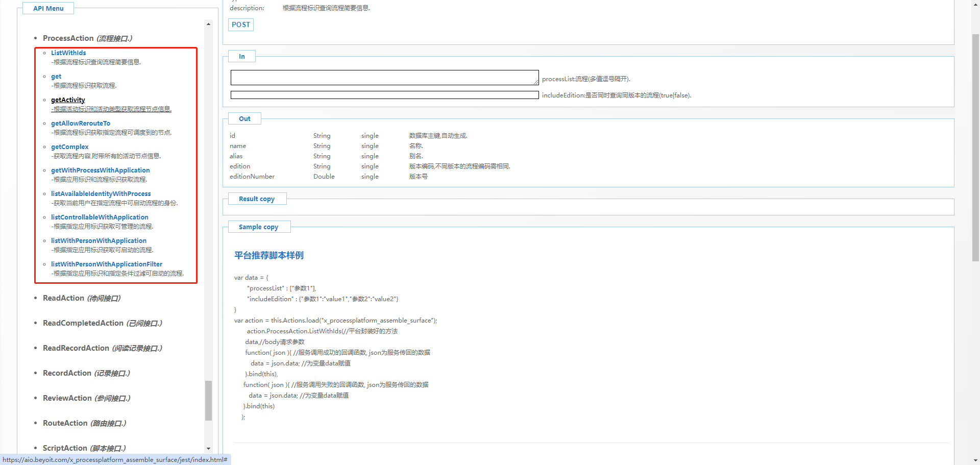The image size is (980, 465).
Task: Click the Sample copy label
Action: [258, 227]
